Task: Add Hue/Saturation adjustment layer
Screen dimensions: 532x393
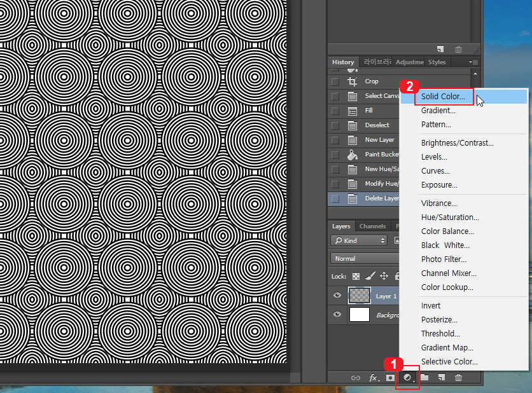Action: [464, 217]
